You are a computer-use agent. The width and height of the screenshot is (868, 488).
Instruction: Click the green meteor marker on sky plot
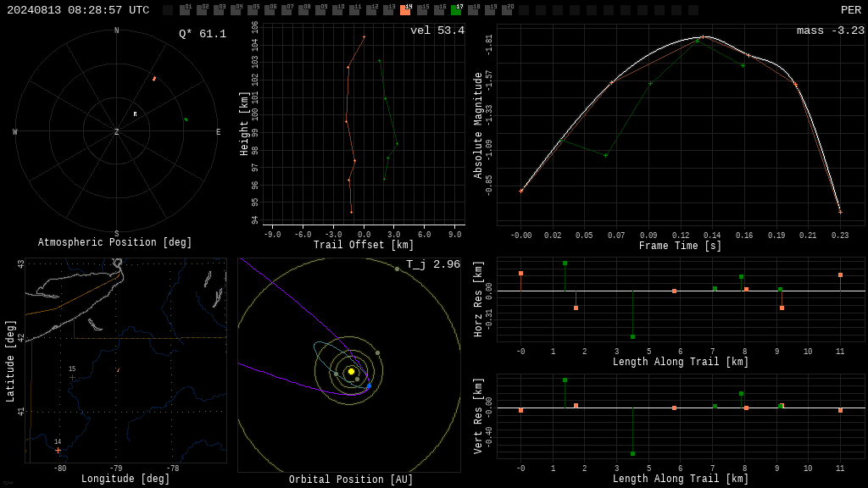pos(186,119)
